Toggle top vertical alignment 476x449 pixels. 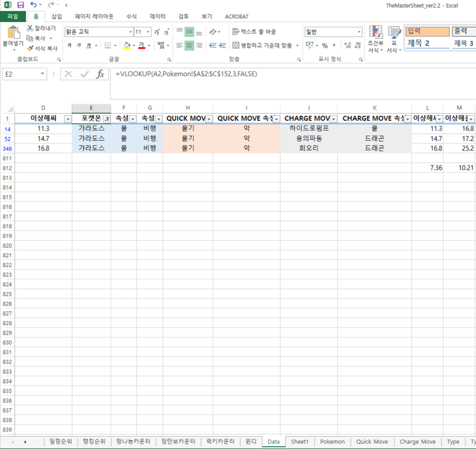[x=180, y=32]
